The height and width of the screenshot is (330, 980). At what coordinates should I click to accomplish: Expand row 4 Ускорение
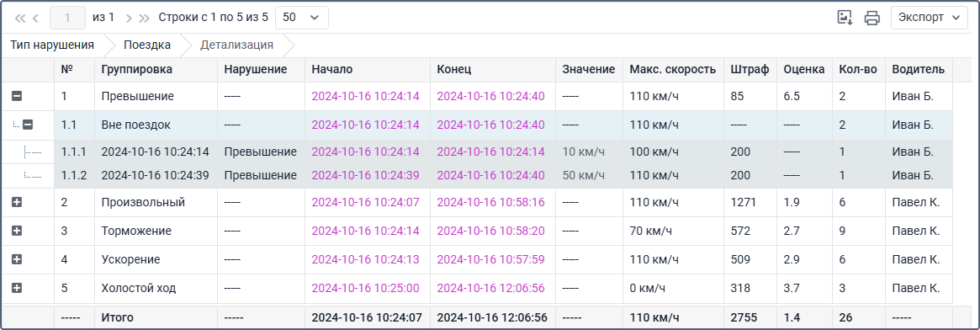17,259
